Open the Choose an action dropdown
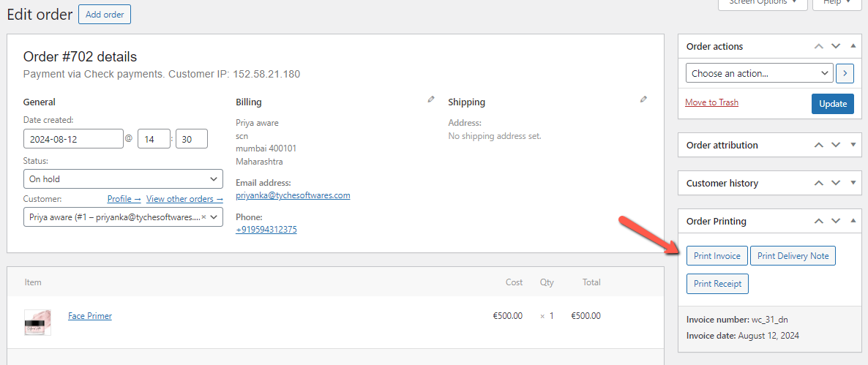868x365 pixels. (759, 73)
